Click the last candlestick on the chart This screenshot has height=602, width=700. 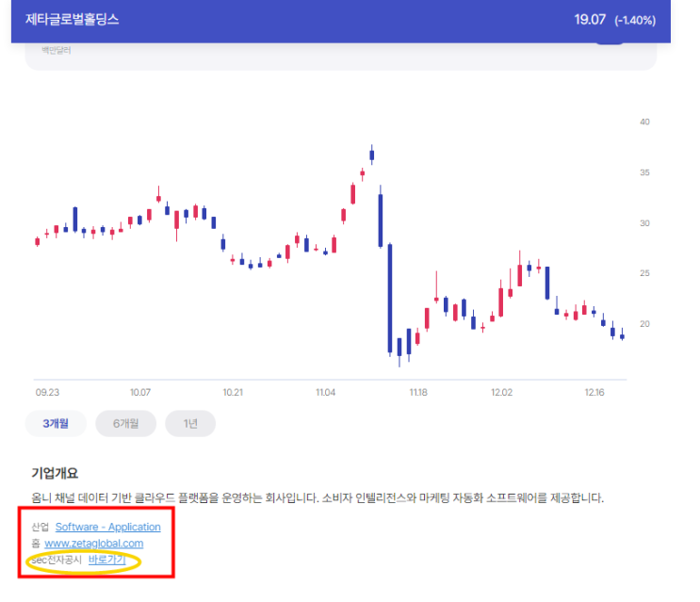(x=623, y=335)
